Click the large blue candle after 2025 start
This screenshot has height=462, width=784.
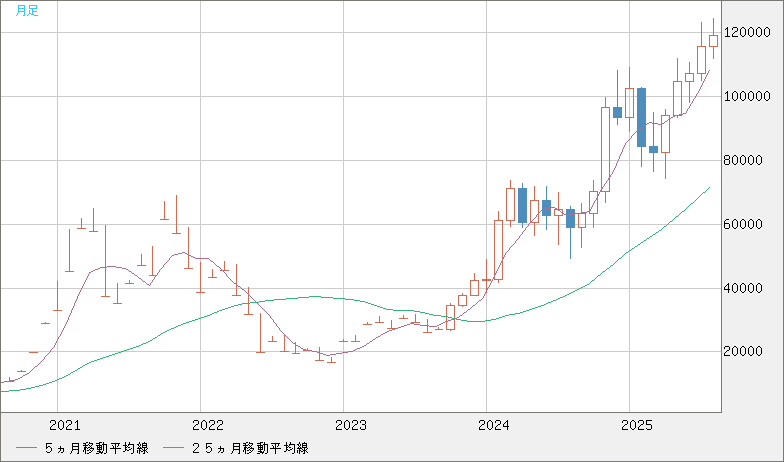coord(642,118)
